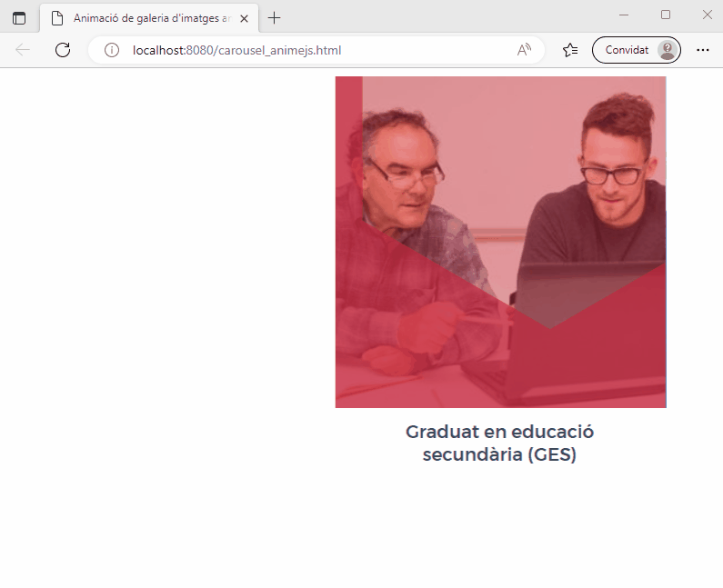Viewport: 723px width, 588px height.
Task: Click the Convidat profile button
Action: pos(637,50)
